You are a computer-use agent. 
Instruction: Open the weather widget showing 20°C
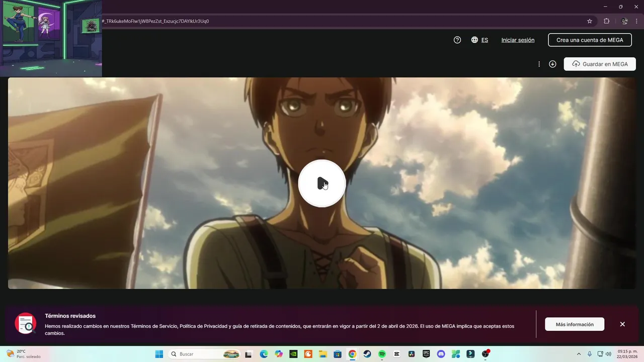[23, 354]
